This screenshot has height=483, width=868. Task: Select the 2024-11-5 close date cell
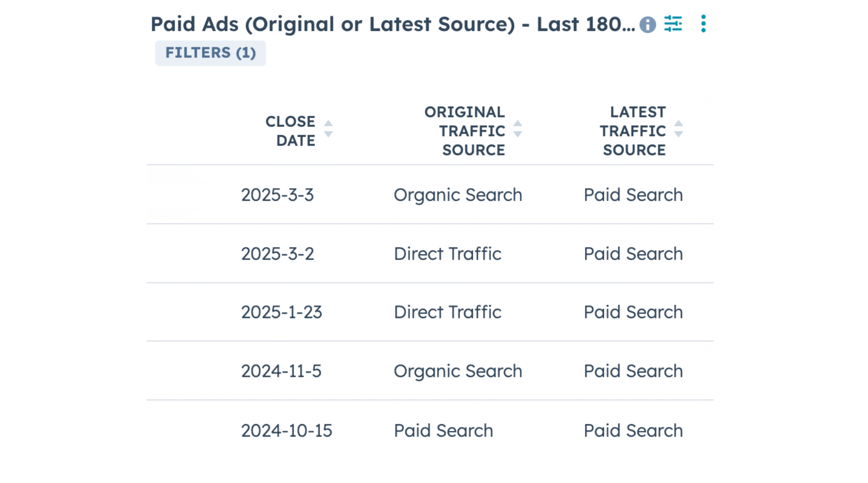click(281, 371)
